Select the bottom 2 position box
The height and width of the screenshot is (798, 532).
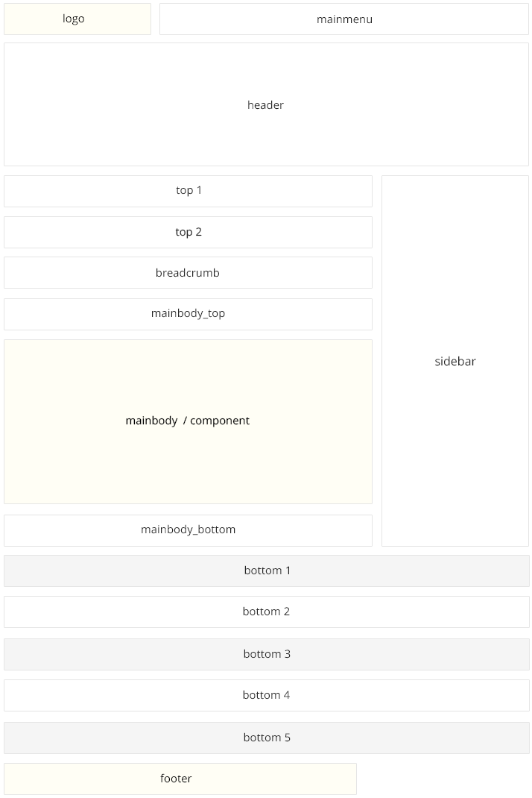(x=267, y=612)
